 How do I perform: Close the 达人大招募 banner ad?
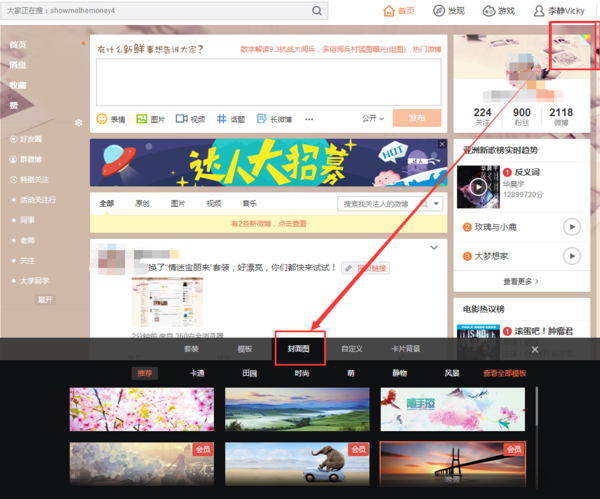(442, 144)
